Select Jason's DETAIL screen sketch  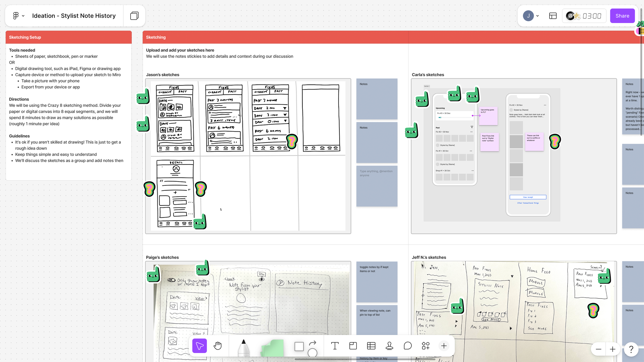175,193
